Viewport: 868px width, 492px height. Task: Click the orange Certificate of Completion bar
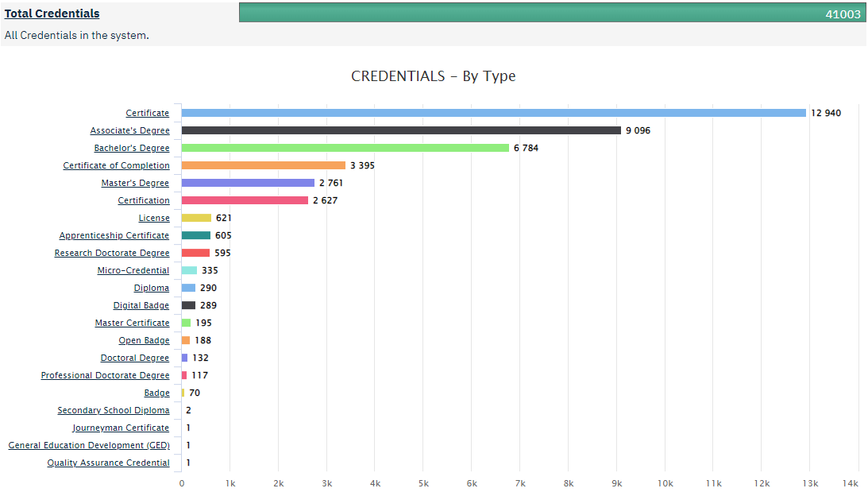click(x=262, y=165)
